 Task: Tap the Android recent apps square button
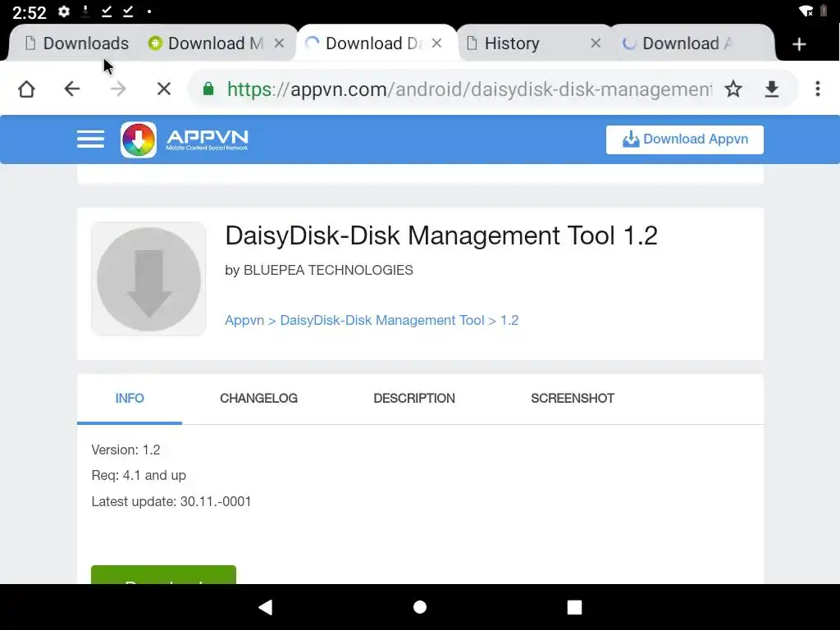pos(574,607)
